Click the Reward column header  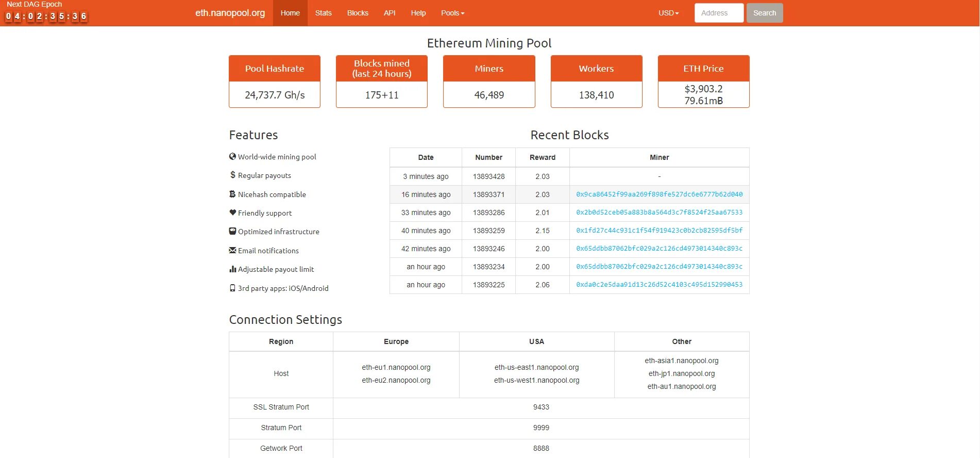click(542, 157)
